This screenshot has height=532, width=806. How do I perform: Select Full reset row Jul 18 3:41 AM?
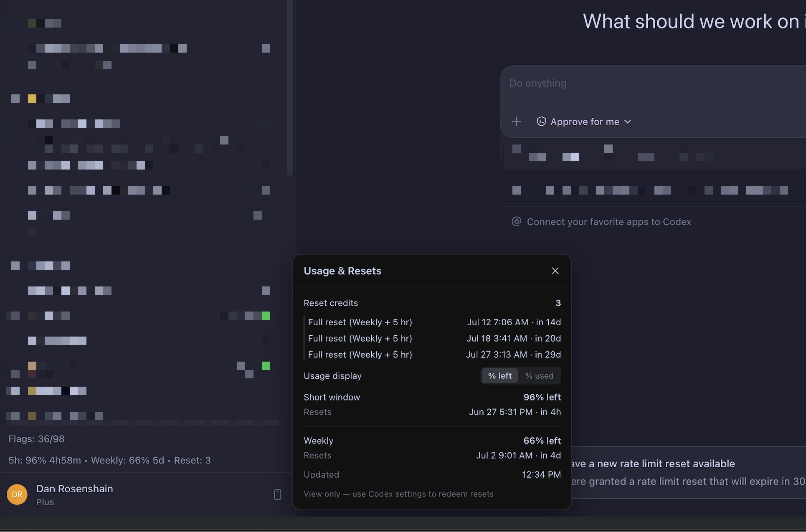[x=434, y=338]
